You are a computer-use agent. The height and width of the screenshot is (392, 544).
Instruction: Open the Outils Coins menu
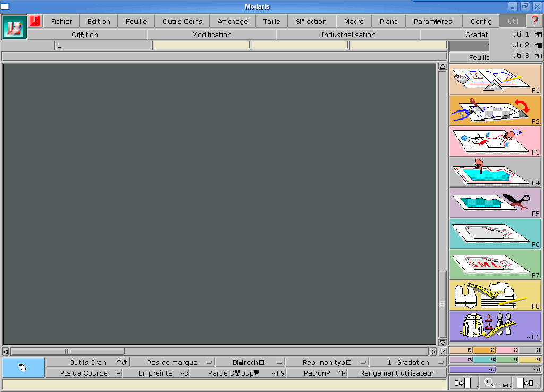point(182,21)
